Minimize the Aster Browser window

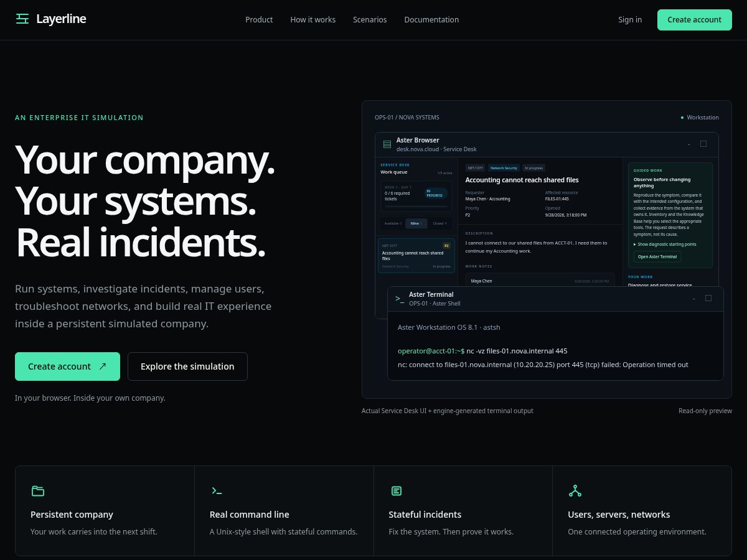[688, 144]
